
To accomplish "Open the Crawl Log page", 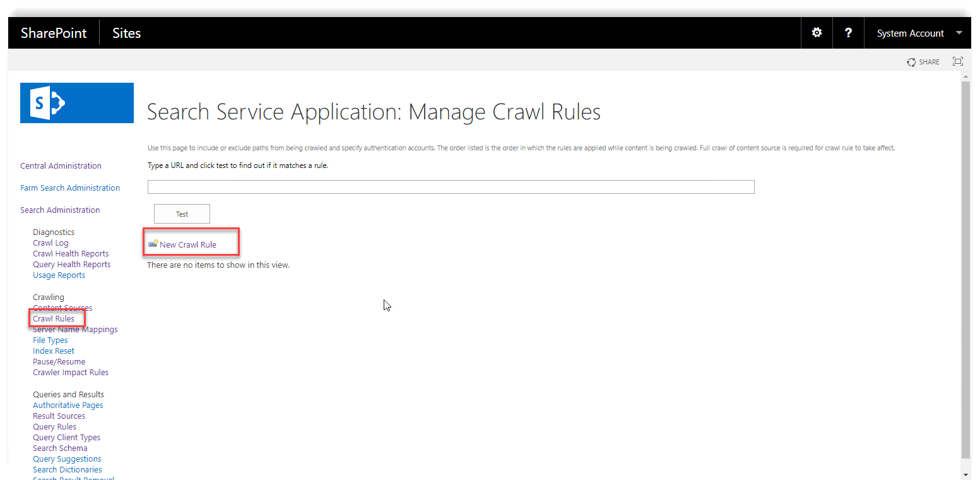I will point(50,243).
